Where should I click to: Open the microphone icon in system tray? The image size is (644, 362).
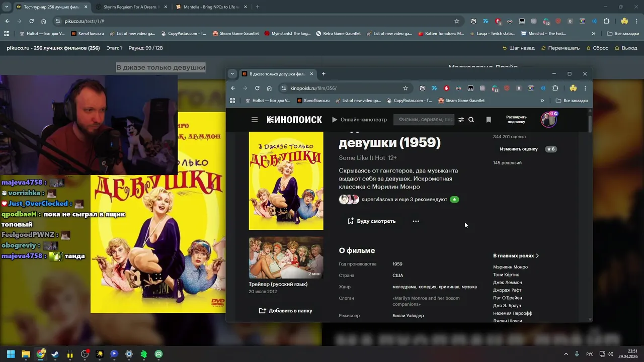pyautogui.click(x=577, y=354)
